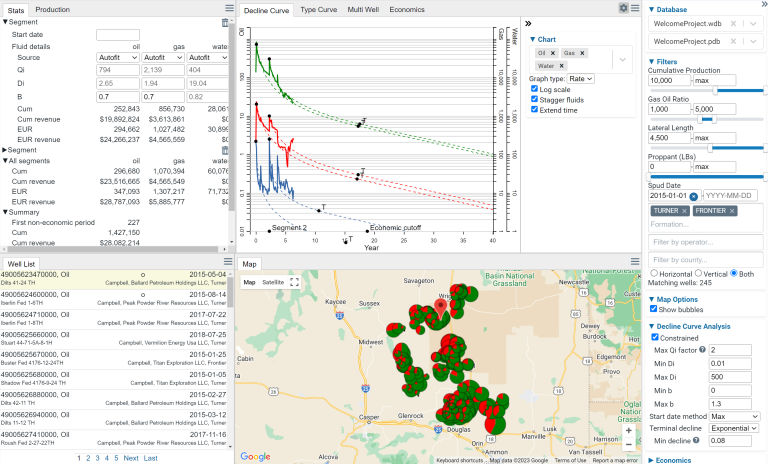Click the red location pin on map
Screen dimensions: 768x464
440,307
